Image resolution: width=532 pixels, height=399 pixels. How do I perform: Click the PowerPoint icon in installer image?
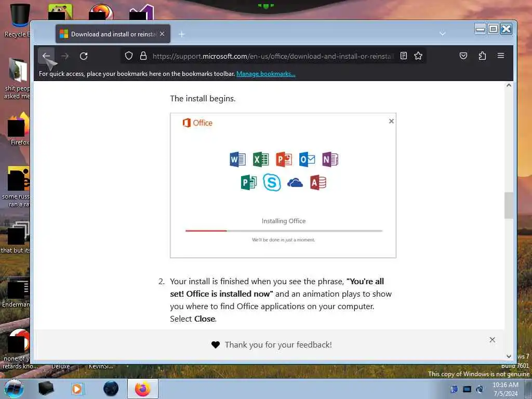(x=284, y=159)
